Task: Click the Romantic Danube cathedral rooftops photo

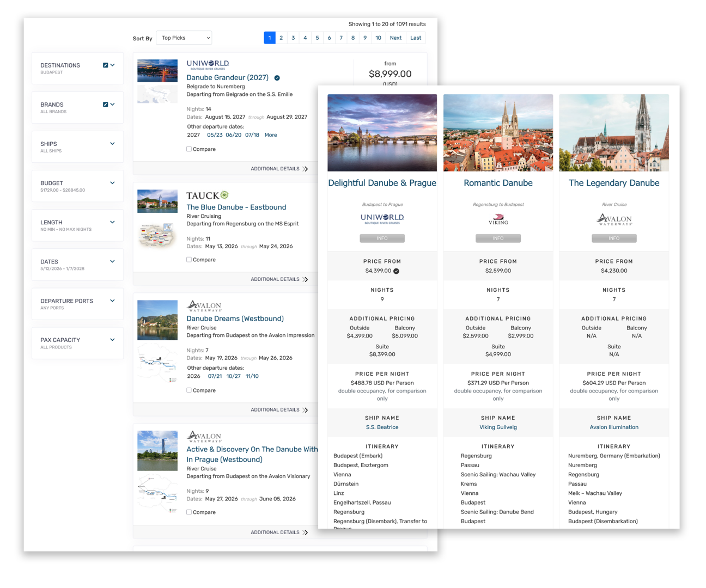Action: pyautogui.click(x=498, y=133)
